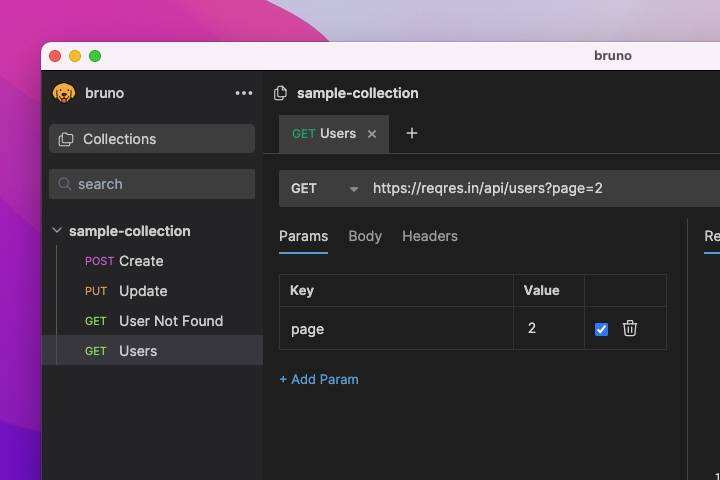
Task: Open a new request tab with plus
Action: (411, 133)
